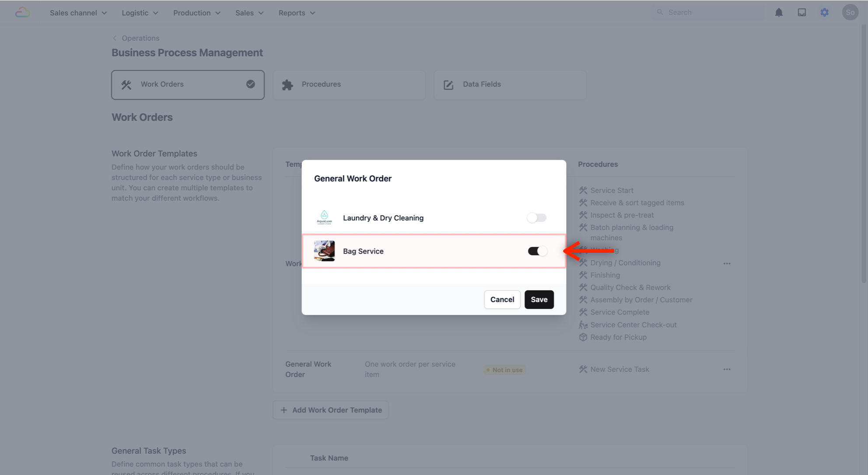The height and width of the screenshot is (475, 868).
Task: Click the inbox tray icon
Action: coord(801,13)
